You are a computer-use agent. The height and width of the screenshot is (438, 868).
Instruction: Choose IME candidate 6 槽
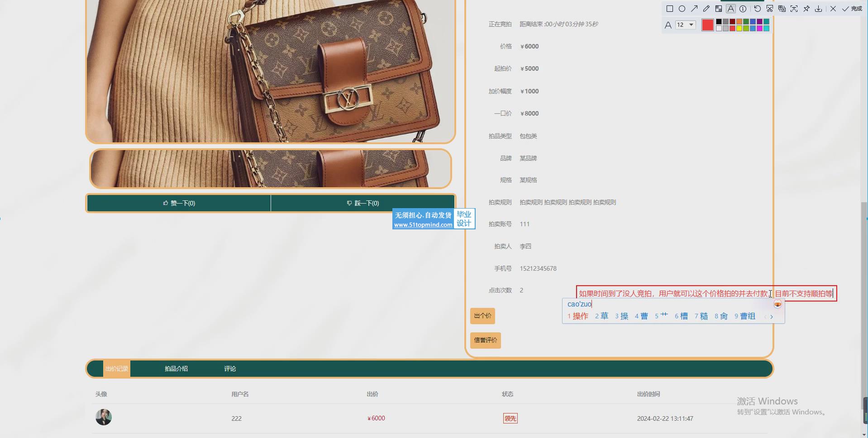point(681,316)
